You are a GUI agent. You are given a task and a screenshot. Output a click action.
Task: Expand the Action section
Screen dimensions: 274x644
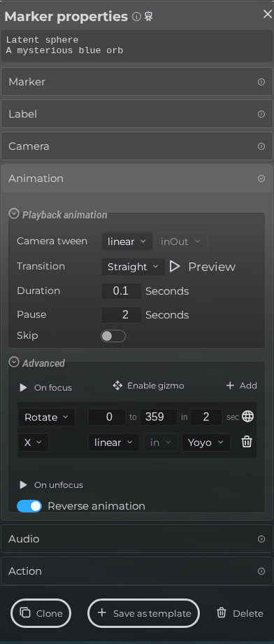[x=137, y=571]
